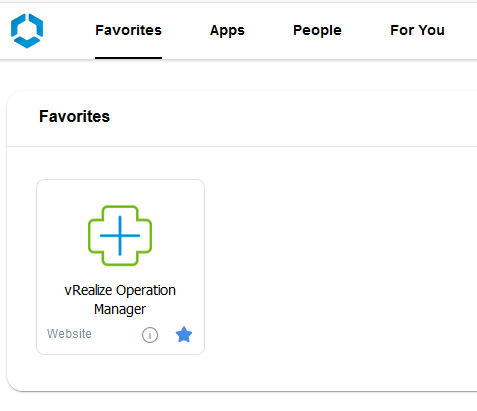
Task: Click the Workspace ONE hexagon logo
Action: pos(27,31)
